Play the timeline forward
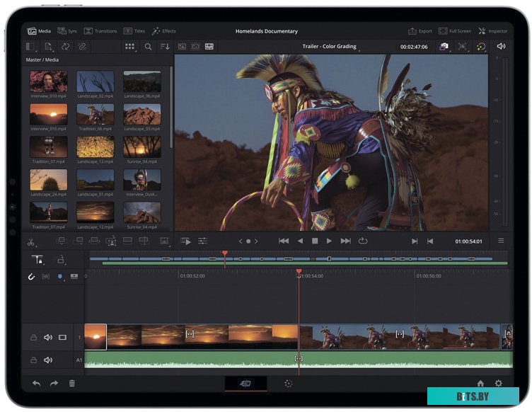Image resolution: width=532 pixels, height=412 pixels. (329, 241)
